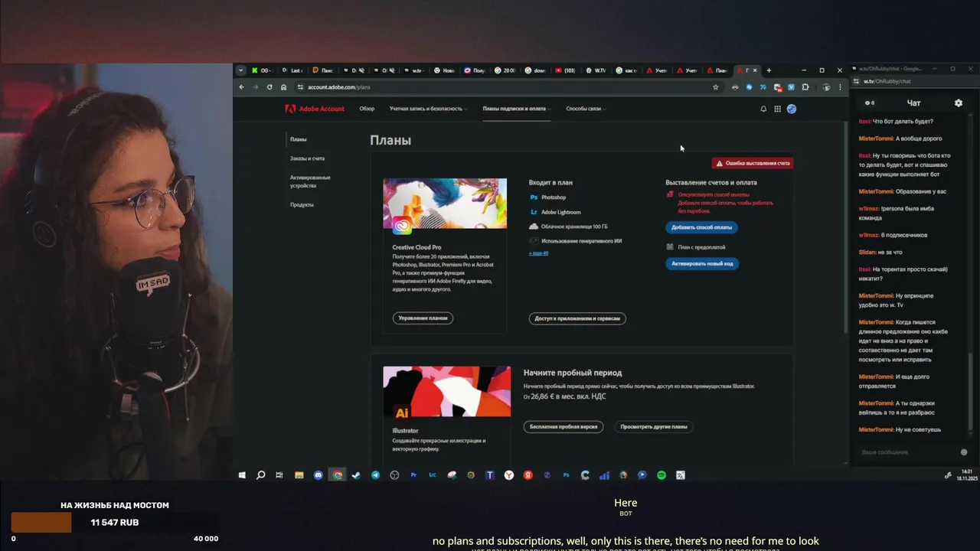Click Бесплатная пробная версия button
The height and width of the screenshot is (551, 980).
[563, 426]
